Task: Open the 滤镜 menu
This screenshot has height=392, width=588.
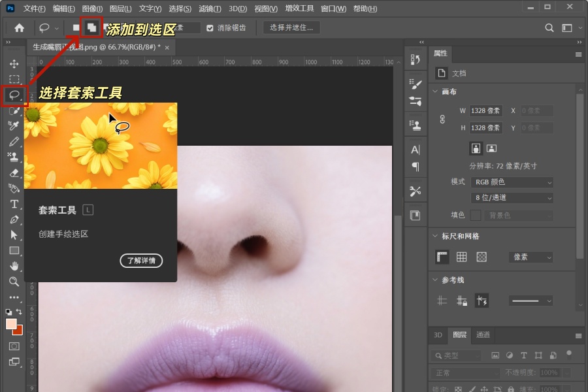Action: click(x=208, y=8)
